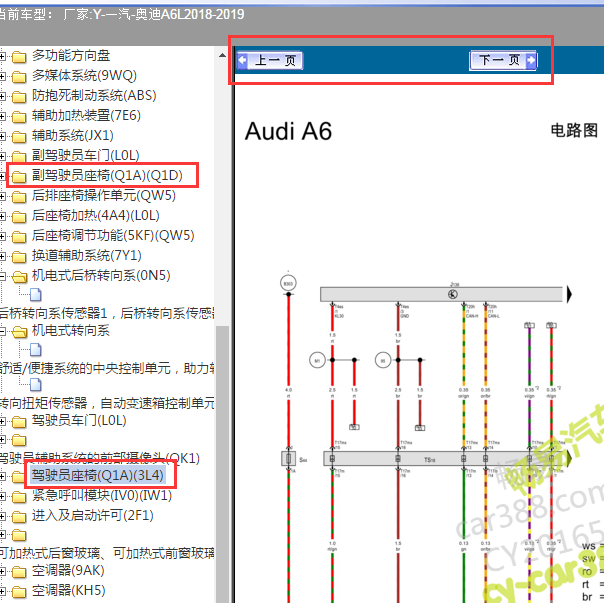Expand the 多媒体系统(9WQ) tree node
The width and height of the screenshot is (604, 603).
pos(2,77)
